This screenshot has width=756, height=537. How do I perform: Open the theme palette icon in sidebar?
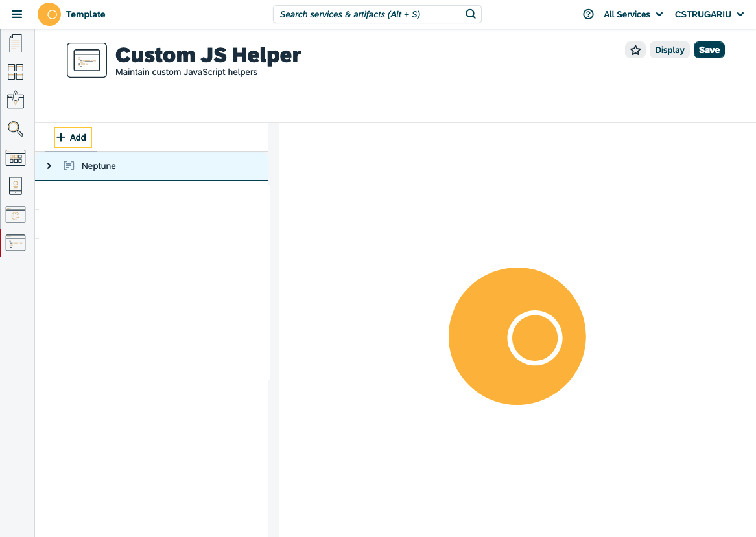[x=15, y=214]
